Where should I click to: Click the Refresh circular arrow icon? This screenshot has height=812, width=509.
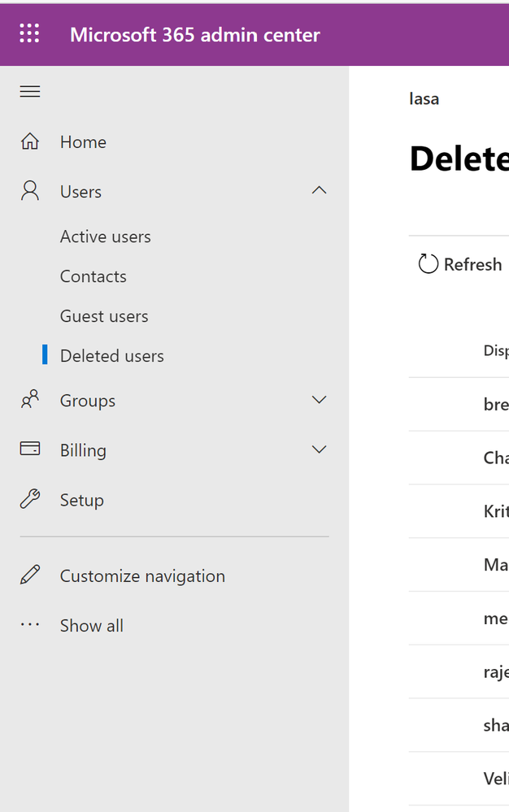coord(427,263)
